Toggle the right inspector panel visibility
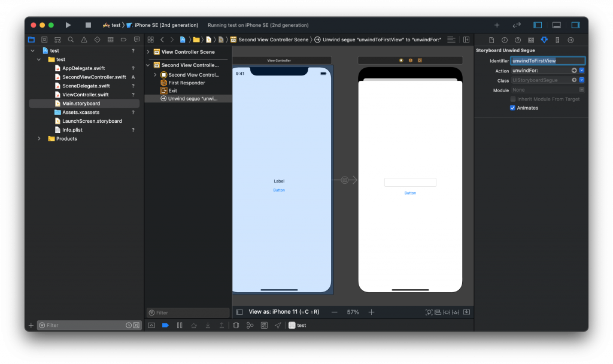The width and height of the screenshot is (613, 364). click(575, 25)
